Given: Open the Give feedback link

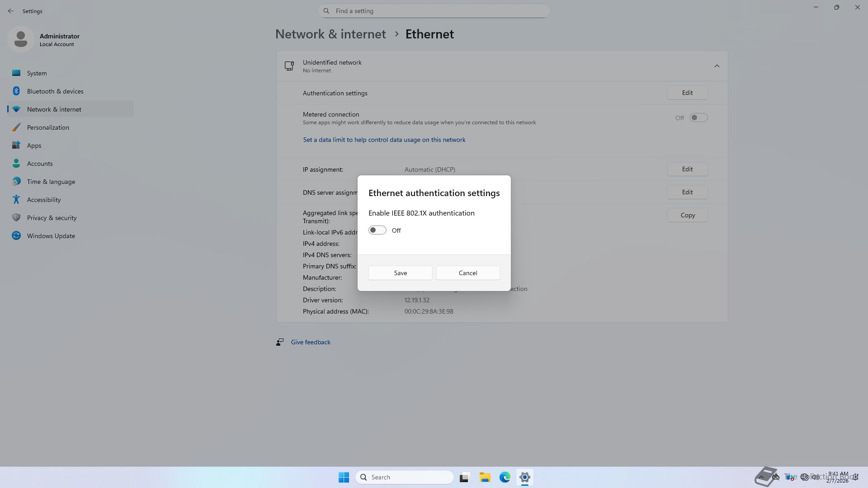Looking at the screenshot, I should (x=310, y=342).
